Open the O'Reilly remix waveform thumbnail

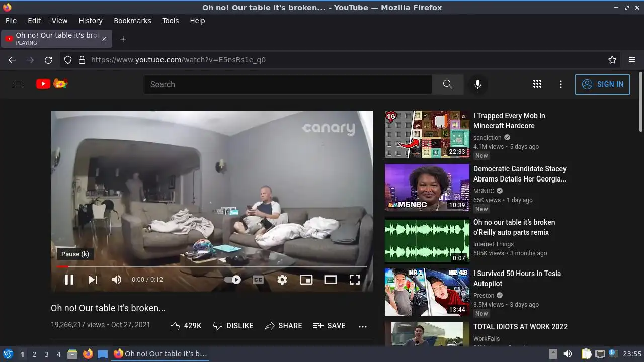[x=427, y=241]
